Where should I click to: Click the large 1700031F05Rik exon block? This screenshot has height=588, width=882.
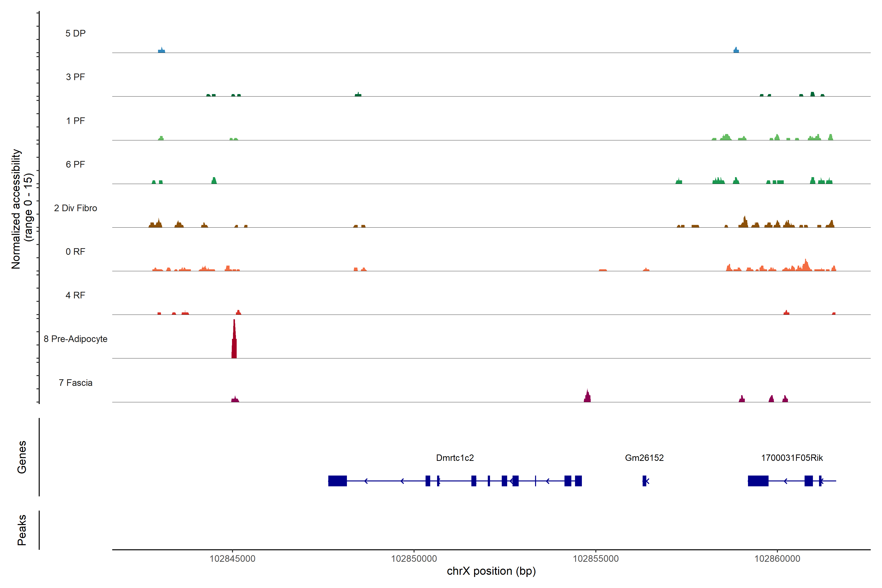click(758, 481)
